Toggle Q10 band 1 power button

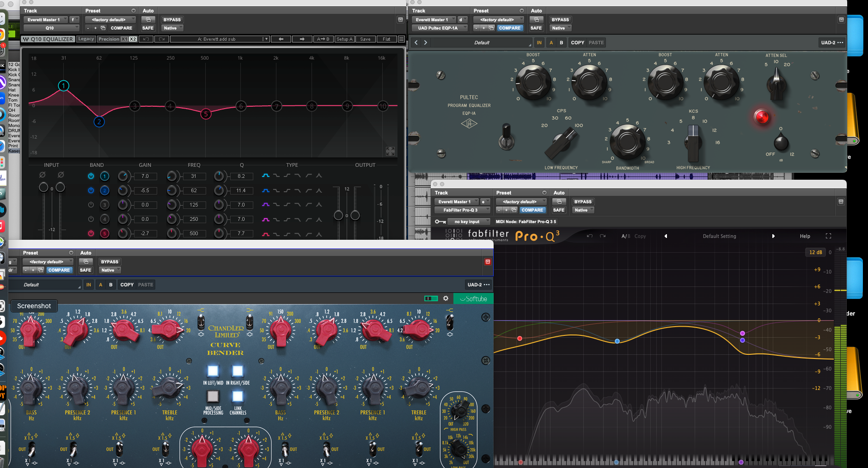tap(91, 176)
